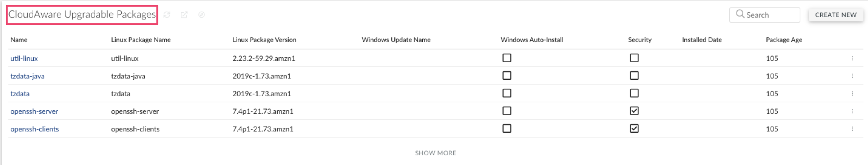Viewport: 868px width, 165px height.
Task: Expand the list with Show More
Action: pos(435,153)
